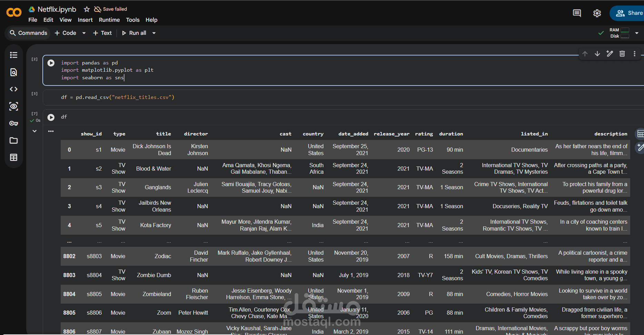Open the code snippets sidebar icon

point(14,89)
